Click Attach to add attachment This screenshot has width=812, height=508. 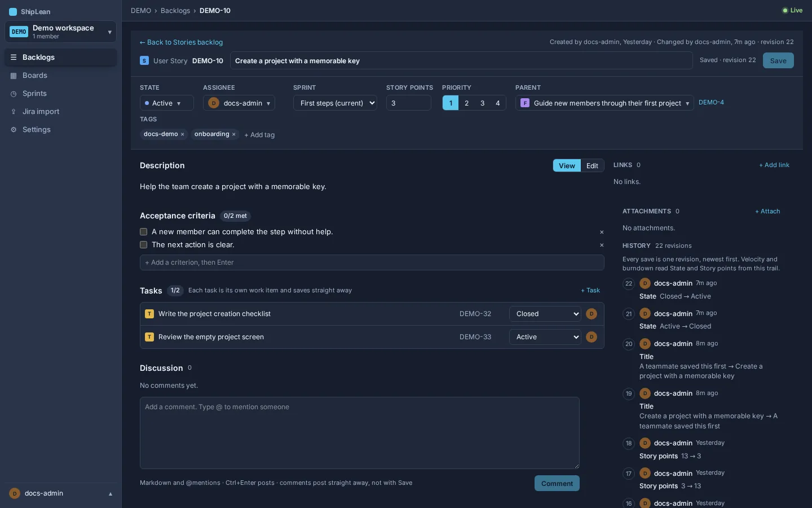[767, 212]
